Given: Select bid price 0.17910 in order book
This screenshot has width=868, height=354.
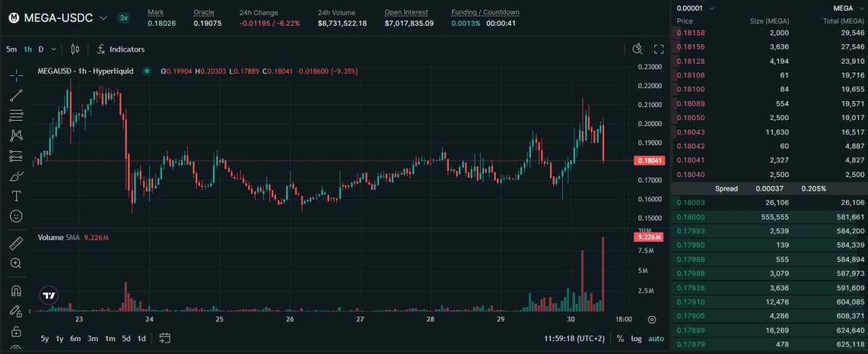Looking at the screenshot, I should (690, 302).
